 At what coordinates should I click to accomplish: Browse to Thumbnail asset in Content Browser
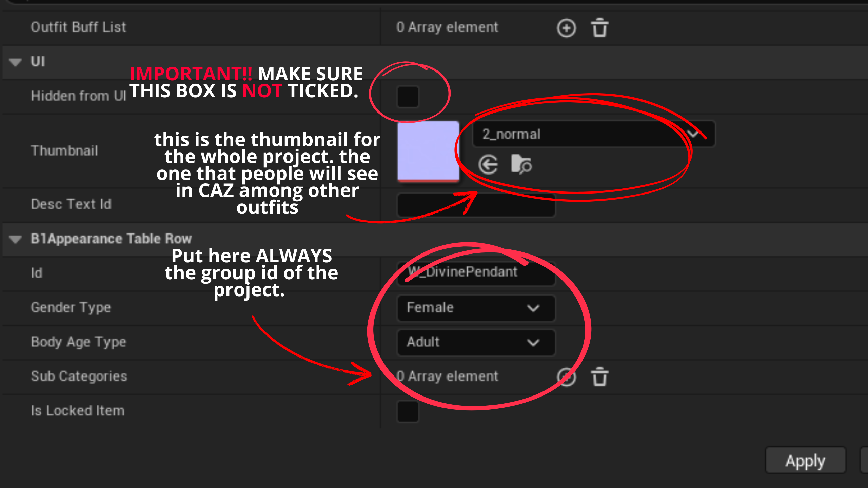(x=521, y=164)
